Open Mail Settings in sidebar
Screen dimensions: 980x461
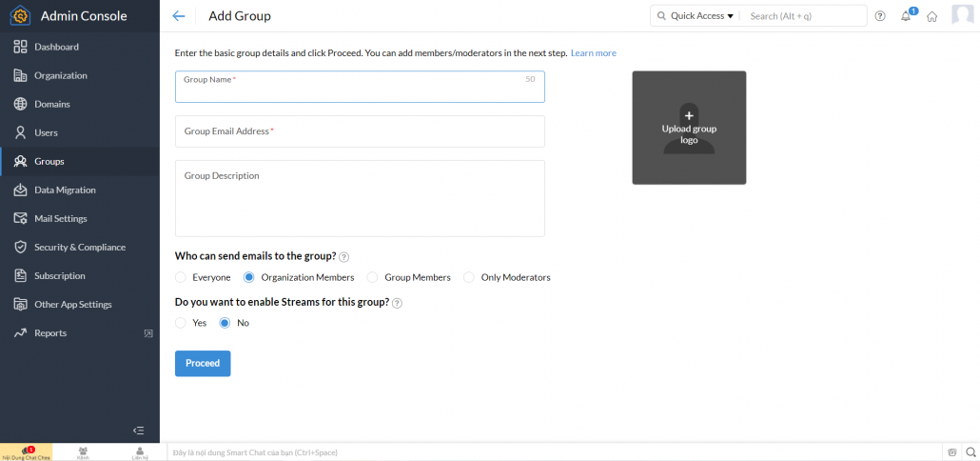coord(80,219)
